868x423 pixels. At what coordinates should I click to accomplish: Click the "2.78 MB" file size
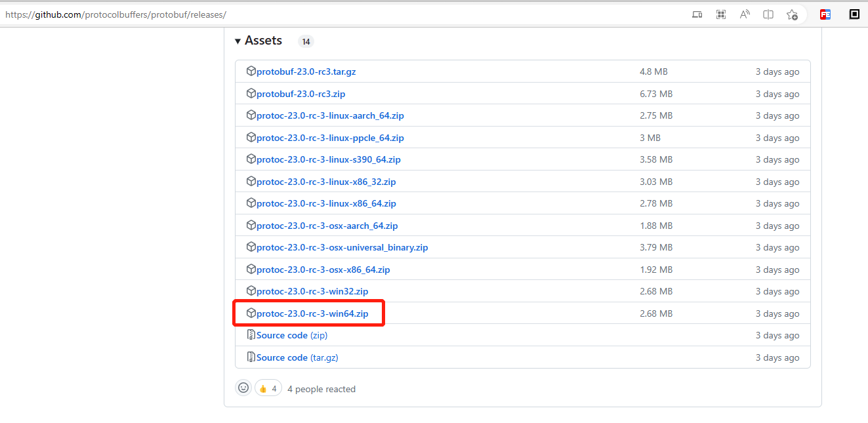(656, 204)
